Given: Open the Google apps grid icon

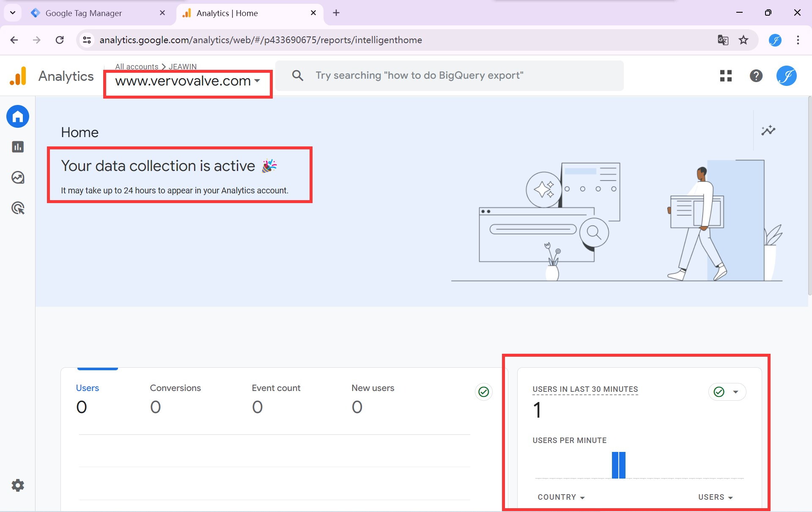Looking at the screenshot, I should (726, 76).
